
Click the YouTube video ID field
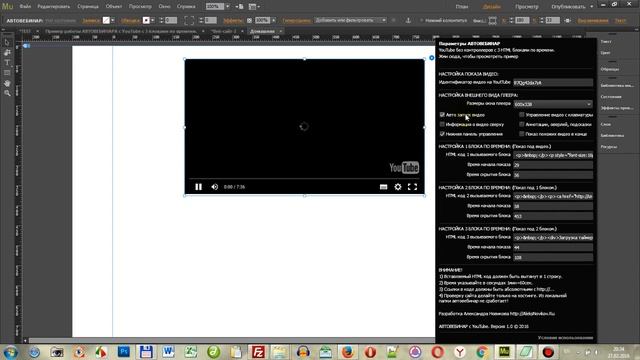(x=553, y=82)
